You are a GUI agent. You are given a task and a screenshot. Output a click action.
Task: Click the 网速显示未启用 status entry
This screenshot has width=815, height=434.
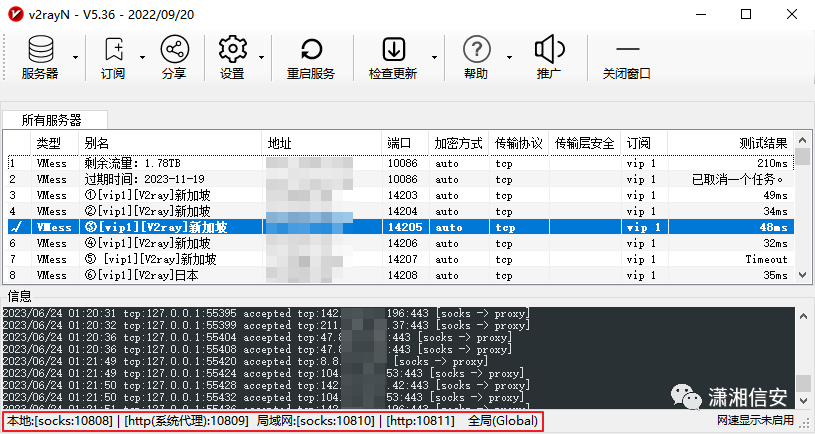pos(755,420)
